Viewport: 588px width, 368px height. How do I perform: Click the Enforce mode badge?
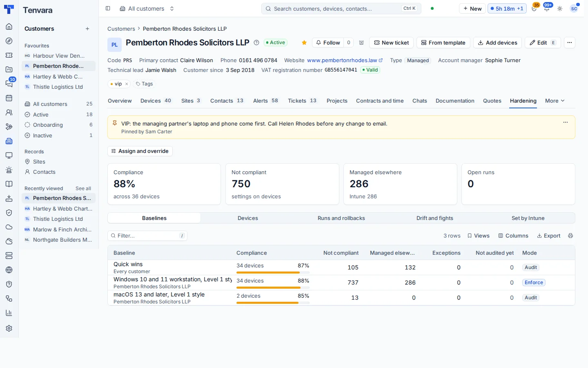[x=534, y=283]
